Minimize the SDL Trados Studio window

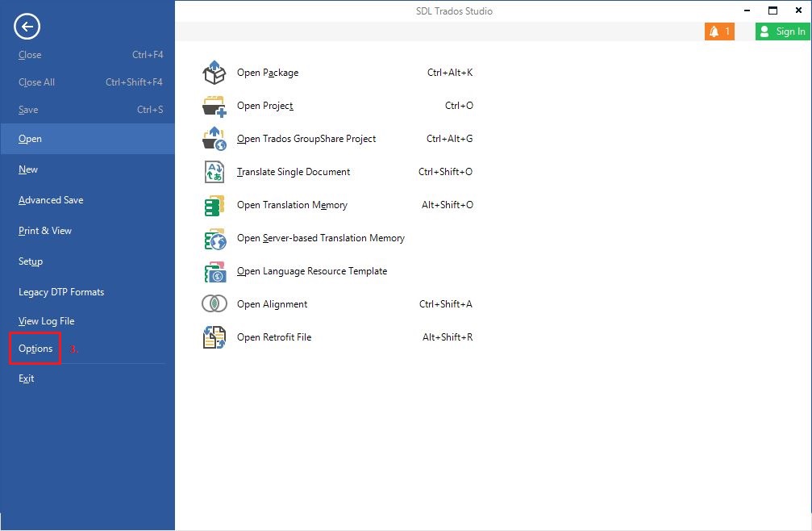(x=747, y=10)
